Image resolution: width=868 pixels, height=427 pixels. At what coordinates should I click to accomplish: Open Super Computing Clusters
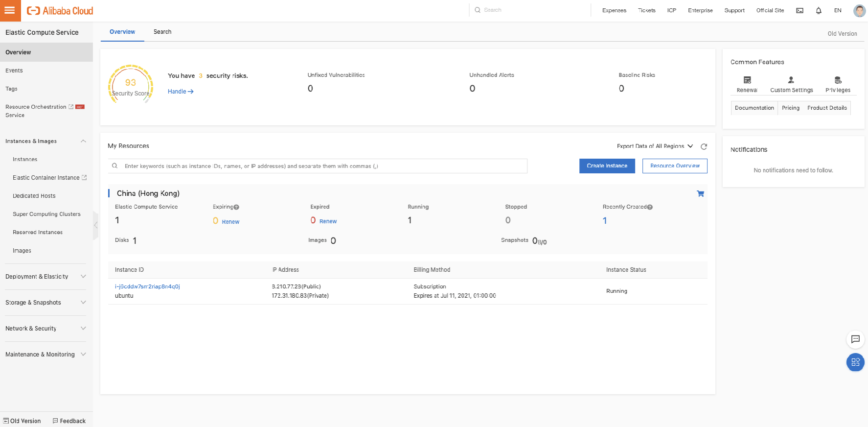point(46,214)
